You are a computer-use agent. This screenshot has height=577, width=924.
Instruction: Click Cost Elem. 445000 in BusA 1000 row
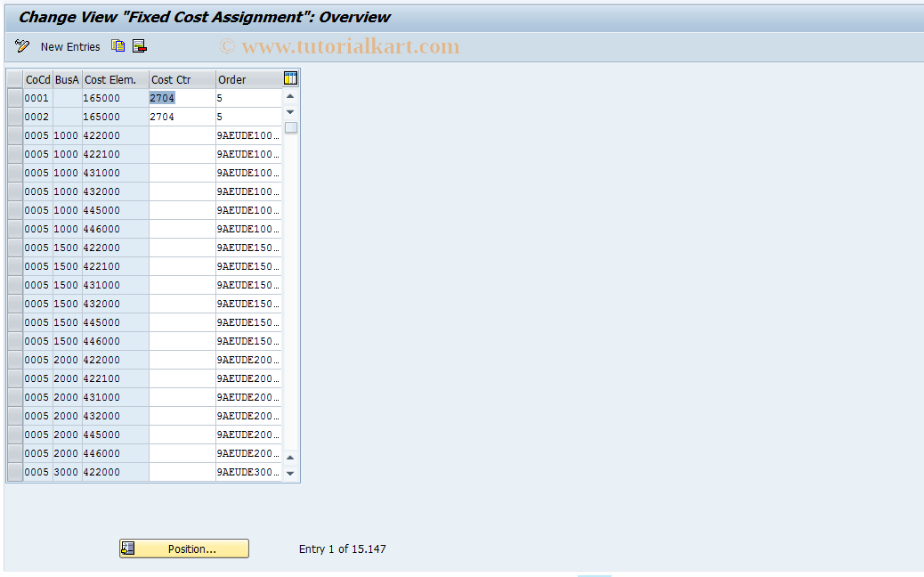[116, 210]
